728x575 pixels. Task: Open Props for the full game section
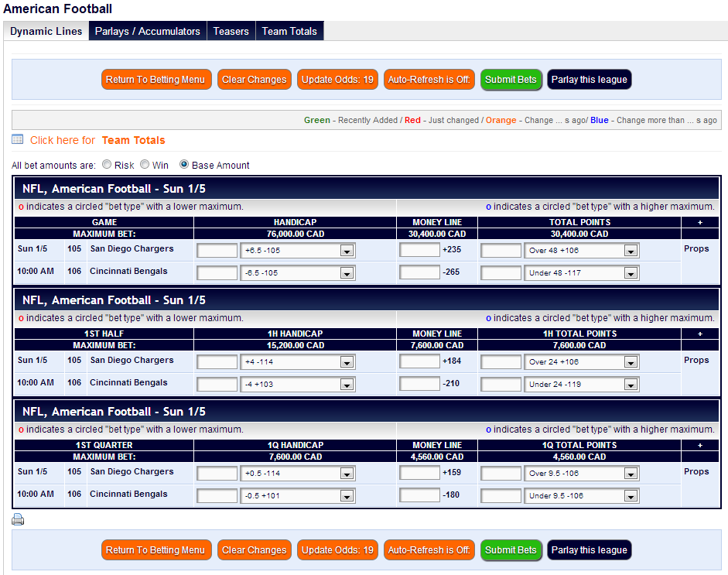point(696,249)
